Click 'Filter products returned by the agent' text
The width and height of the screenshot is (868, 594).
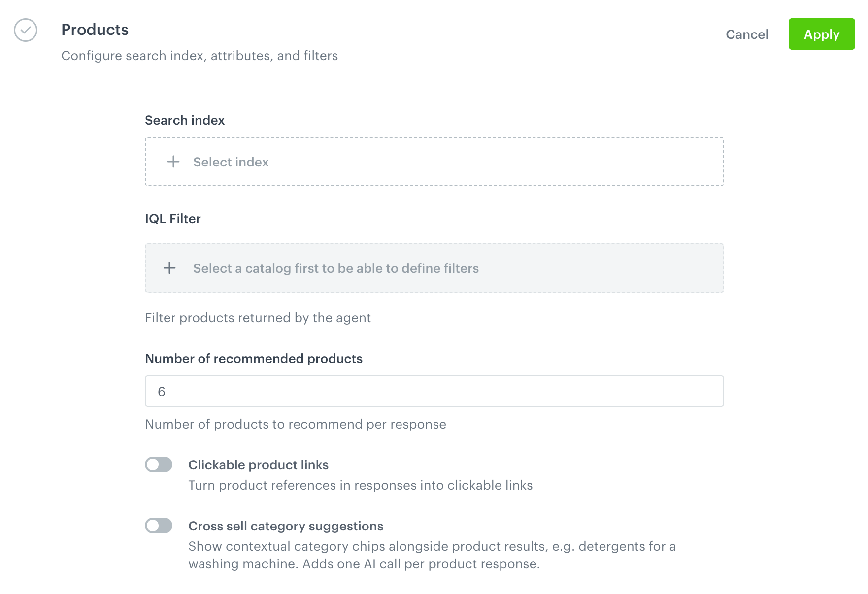pyautogui.click(x=258, y=318)
